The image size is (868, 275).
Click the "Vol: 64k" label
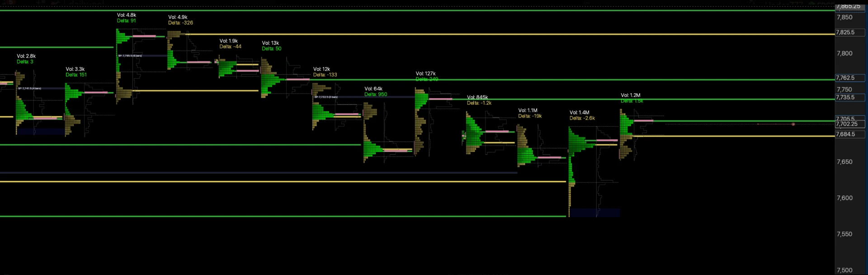click(373, 89)
